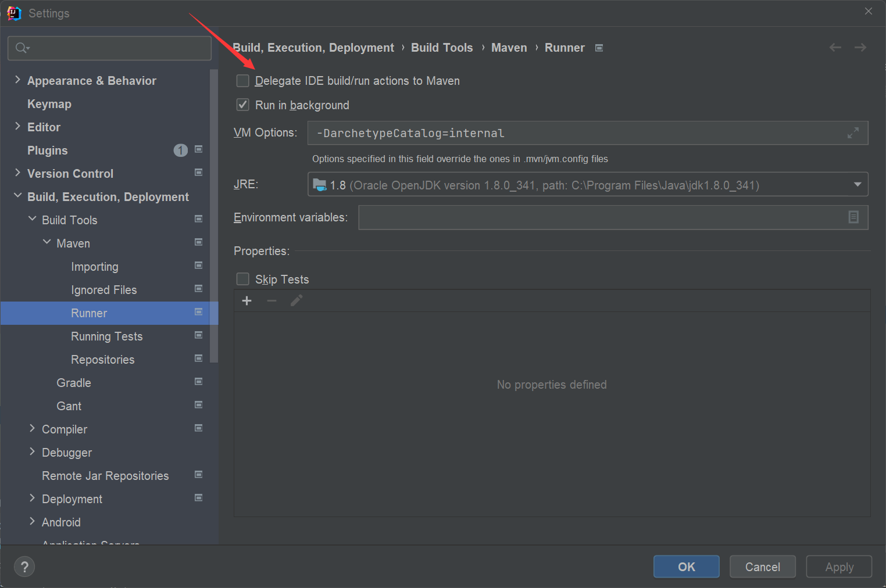Close the Settings dialog window
The image size is (886, 588).
(x=869, y=12)
